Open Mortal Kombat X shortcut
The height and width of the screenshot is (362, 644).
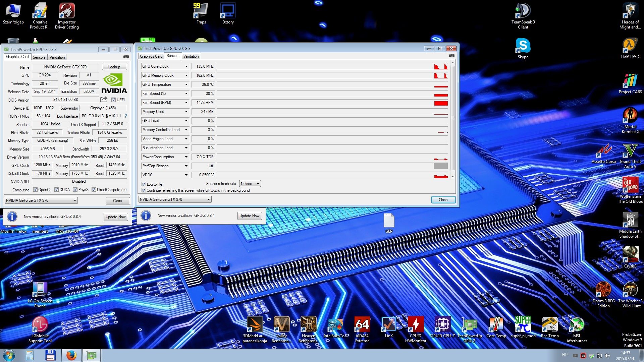[630, 120]
